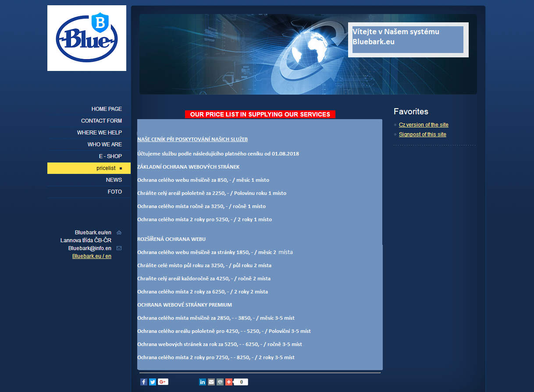
Task: Click the Favorites heading
Action: pyautogui.click(x=411, y=111)
